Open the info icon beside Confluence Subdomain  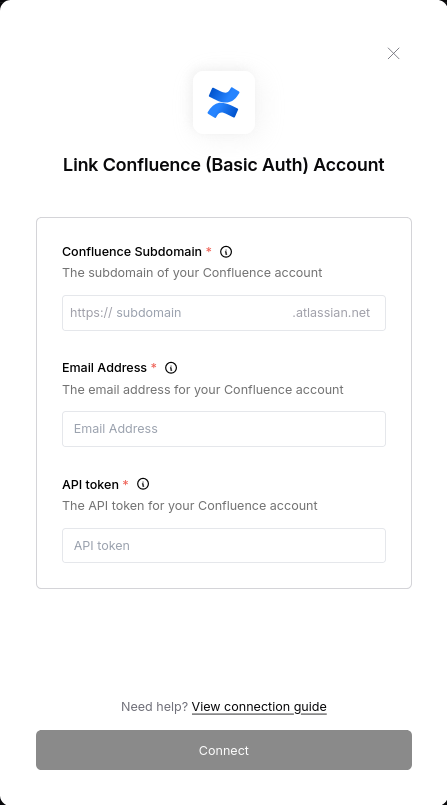click(226, 252)
